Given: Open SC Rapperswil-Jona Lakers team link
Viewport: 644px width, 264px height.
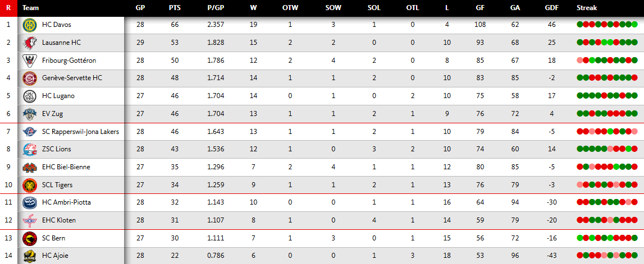Looking at the screenshot, I should coord(80,132).
